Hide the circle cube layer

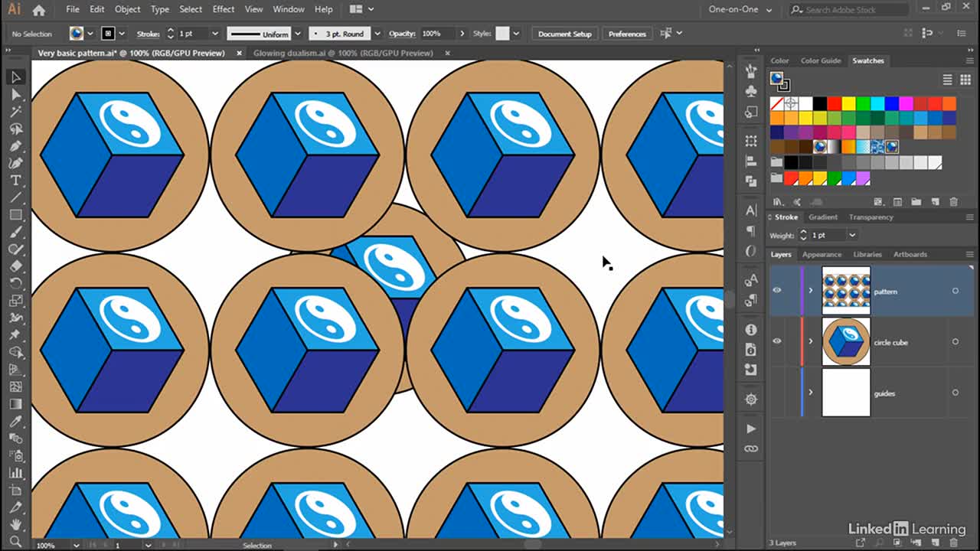pos(777,341)
